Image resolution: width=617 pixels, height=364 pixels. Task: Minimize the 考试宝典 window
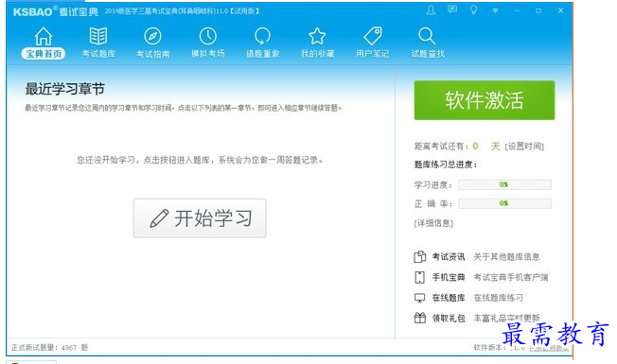pos(517,10)
